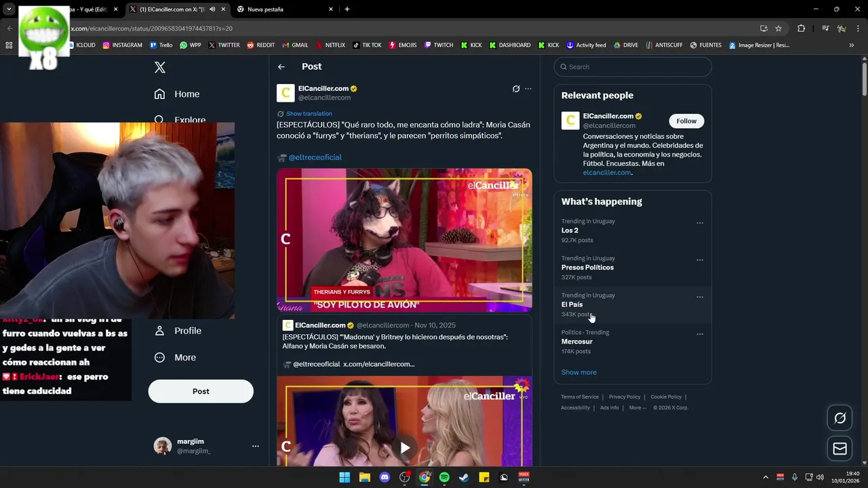This screenshot has width=868, height=488.
Task: Open floating Messages envelope button
Action: (x=840, y=449)
